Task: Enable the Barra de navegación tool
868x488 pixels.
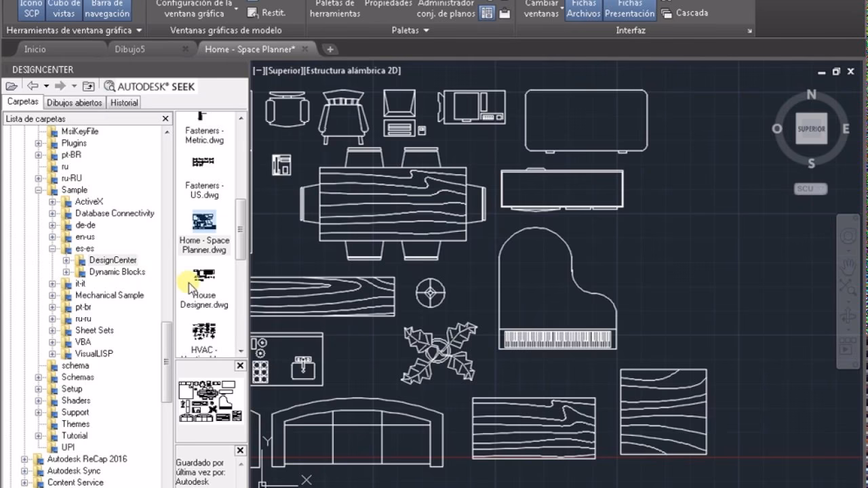Action: pos(106,9)
